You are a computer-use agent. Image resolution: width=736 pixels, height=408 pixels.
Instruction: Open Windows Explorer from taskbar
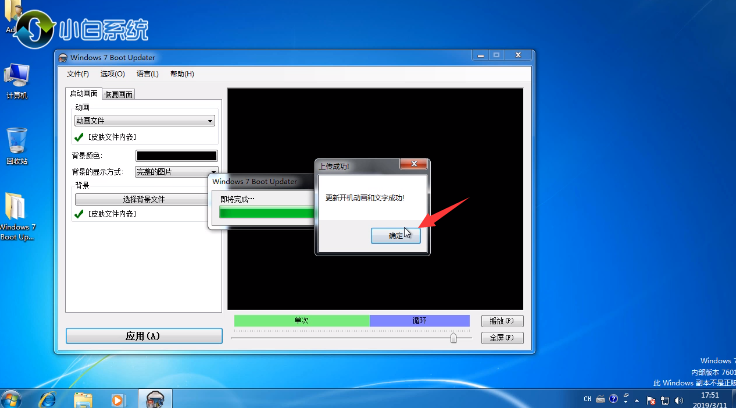pos(83,400)
